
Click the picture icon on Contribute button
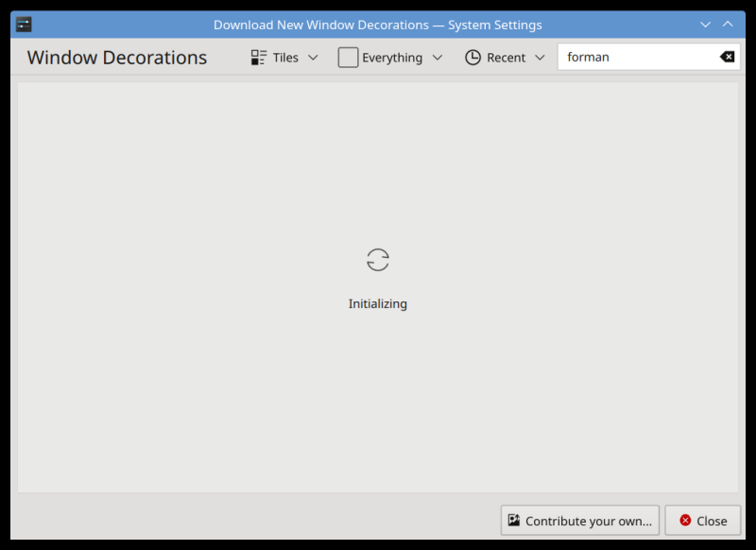(x=513, y=520)
